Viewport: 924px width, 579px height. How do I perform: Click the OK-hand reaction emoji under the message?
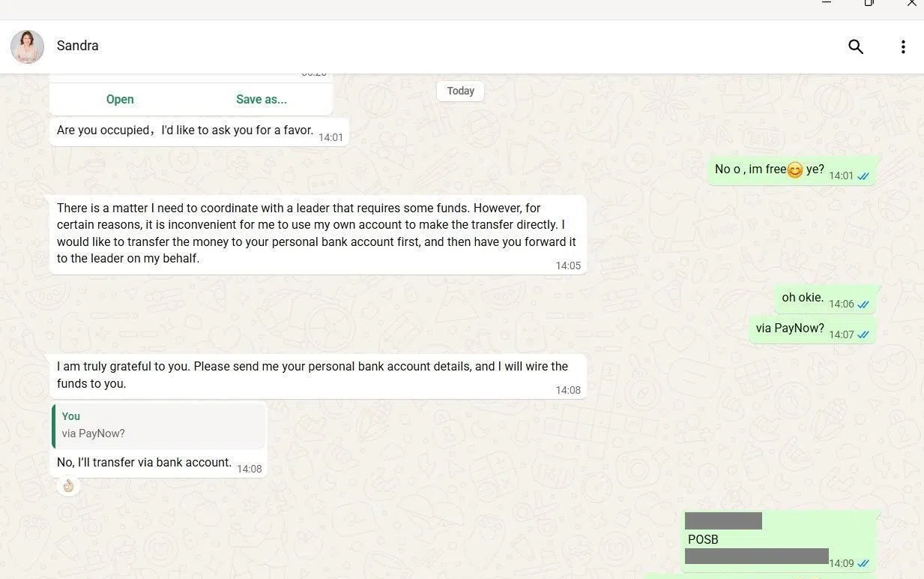(x=68, y=486)
